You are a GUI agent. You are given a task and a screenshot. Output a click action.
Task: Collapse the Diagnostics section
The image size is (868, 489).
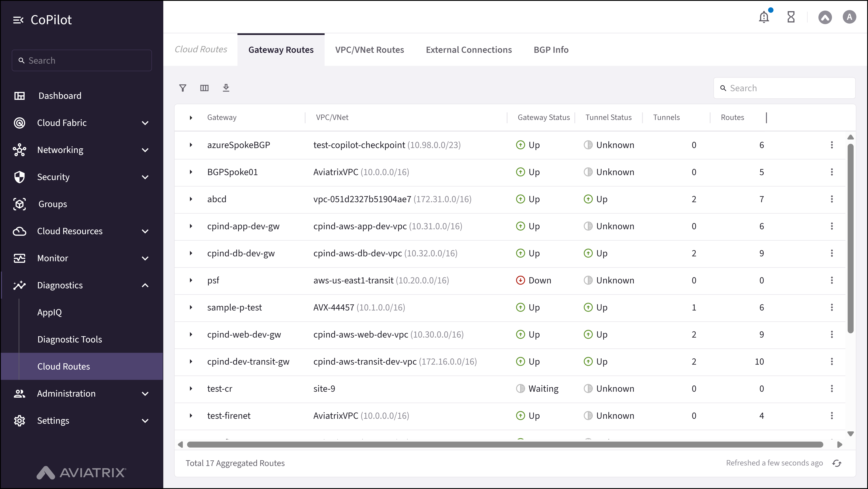[145, 285]
